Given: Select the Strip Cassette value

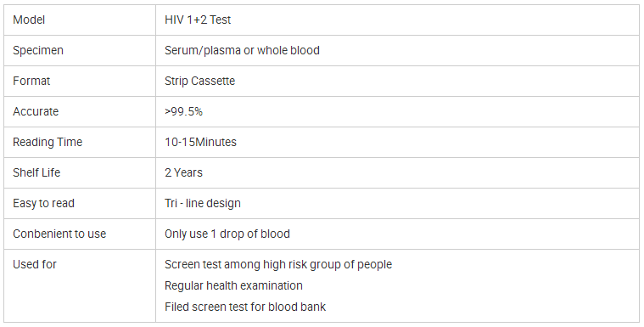Looking at the screenshot, I should pos(199,81).
